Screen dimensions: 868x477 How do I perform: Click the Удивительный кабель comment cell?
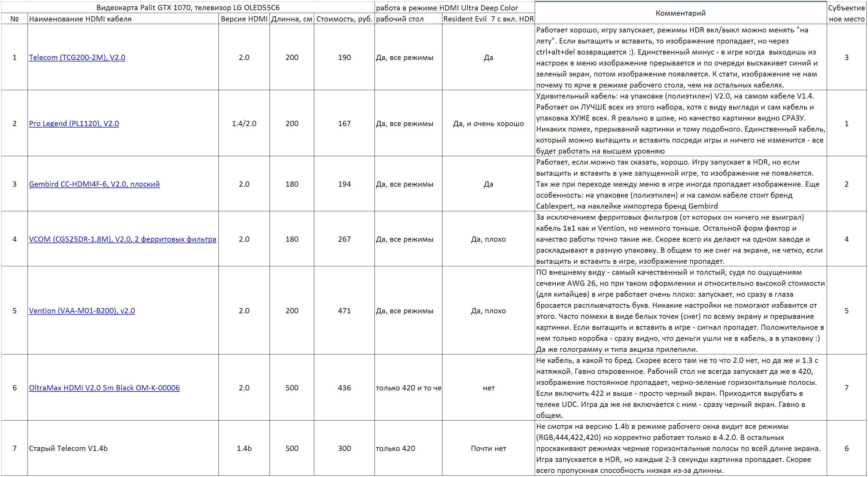click(680, 123)
